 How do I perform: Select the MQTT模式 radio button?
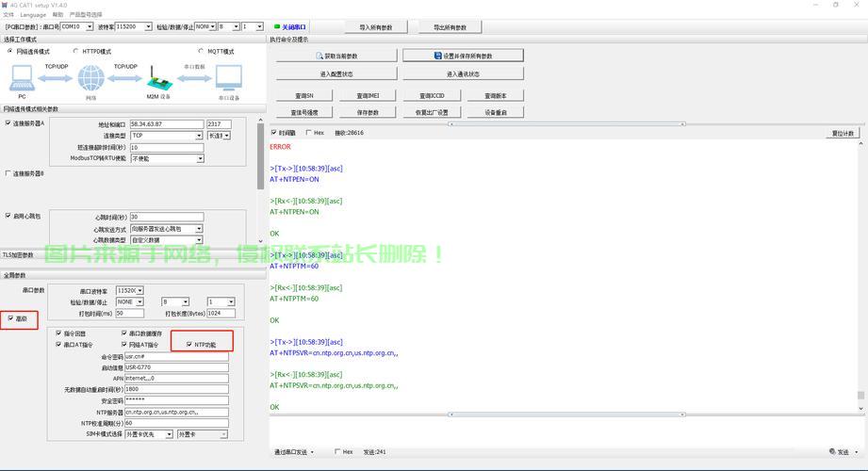tap(200, 51)
